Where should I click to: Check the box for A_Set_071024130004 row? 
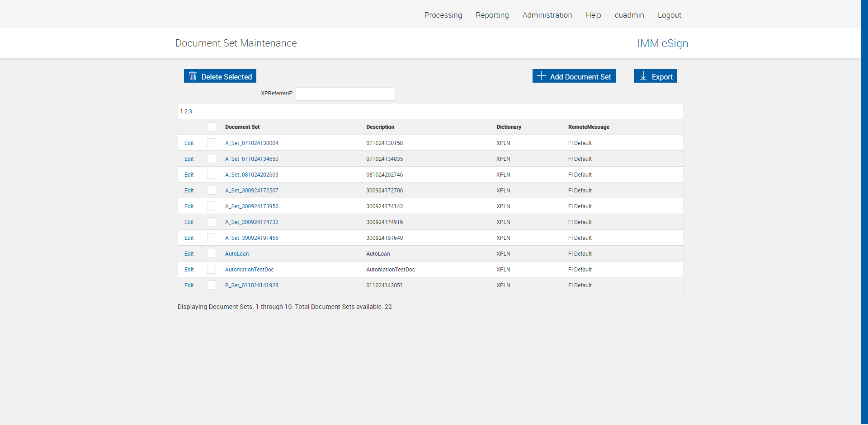(212, 143)
